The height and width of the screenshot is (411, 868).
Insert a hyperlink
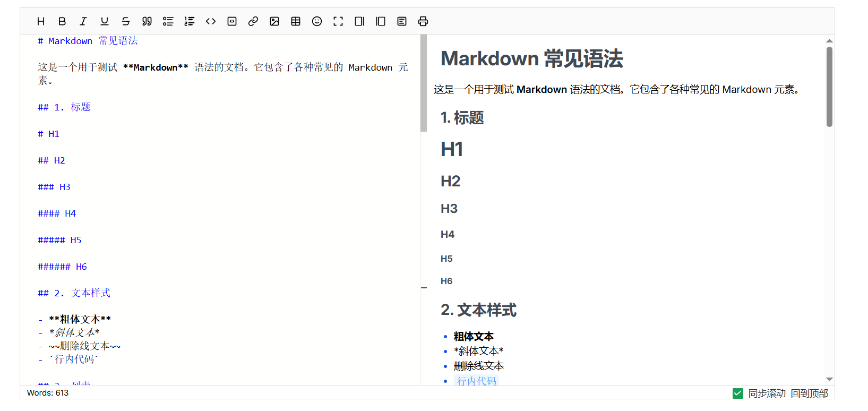coord(253,21)
